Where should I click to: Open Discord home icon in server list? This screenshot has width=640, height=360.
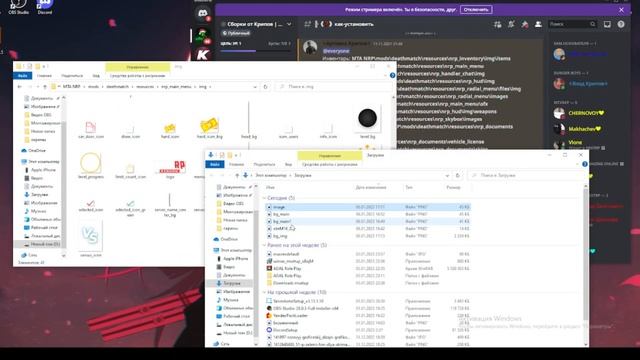coord(202,13)
